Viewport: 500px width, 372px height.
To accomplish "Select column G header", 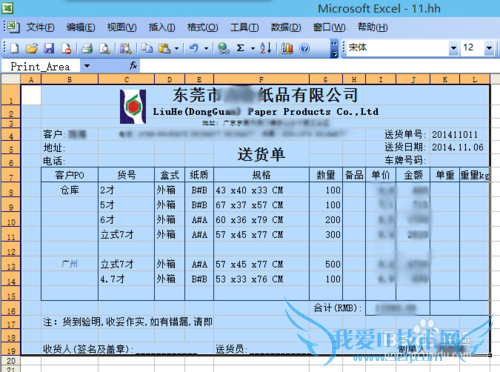I will pos(326,79).
